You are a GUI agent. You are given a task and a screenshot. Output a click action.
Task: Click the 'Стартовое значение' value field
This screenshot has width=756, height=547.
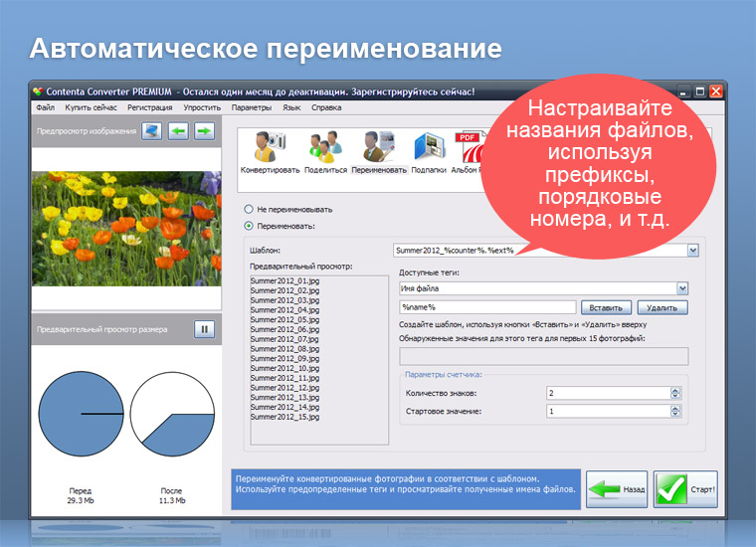tap(609, 411)
